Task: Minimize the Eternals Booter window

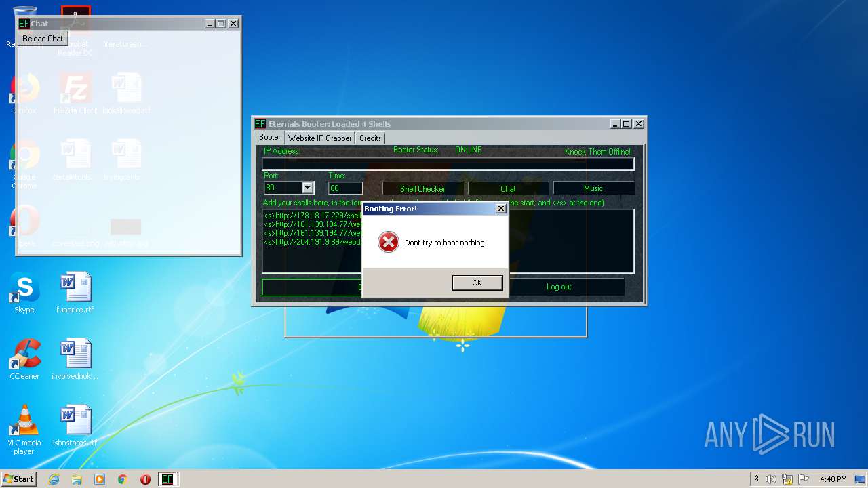Action: (x=615, y=123)
